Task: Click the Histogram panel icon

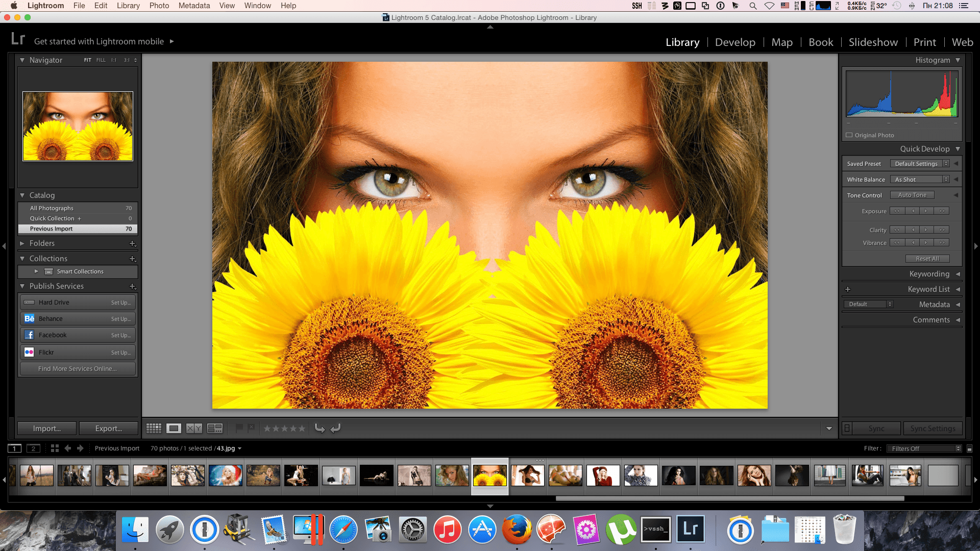Action: tap(957, 60)
